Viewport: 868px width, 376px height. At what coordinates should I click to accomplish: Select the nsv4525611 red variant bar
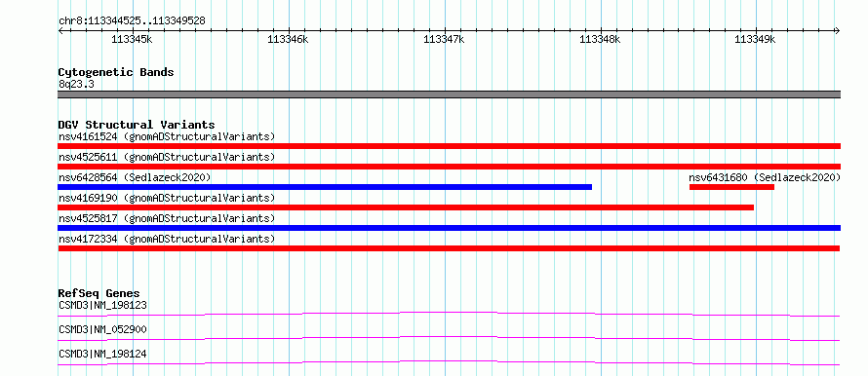[x=449, y=167]
